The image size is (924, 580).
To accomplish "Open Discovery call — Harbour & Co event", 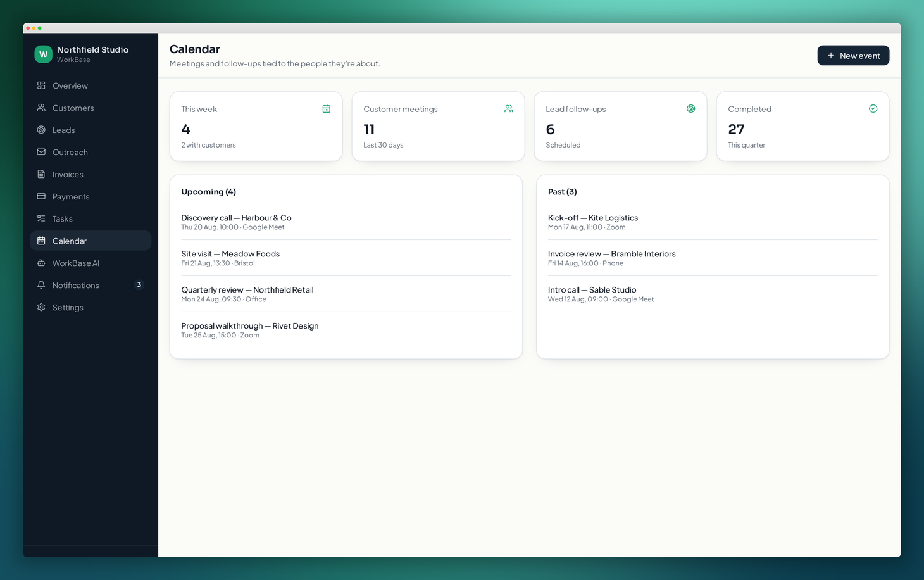I will 236,218.
